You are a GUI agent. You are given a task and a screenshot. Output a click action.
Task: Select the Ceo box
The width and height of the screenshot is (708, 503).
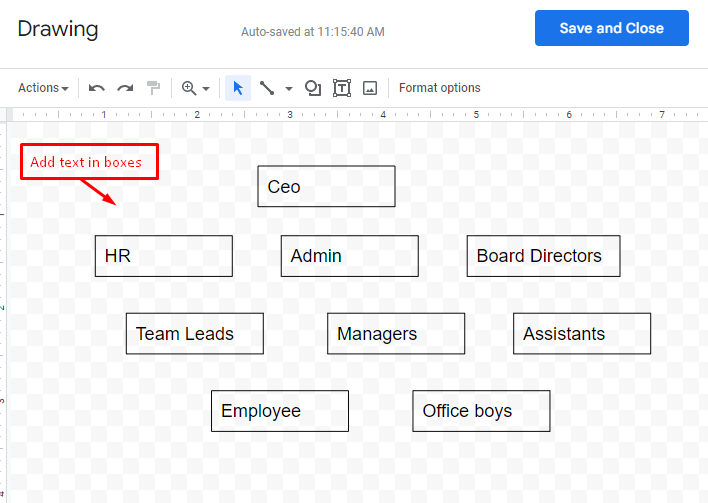(x=326, y=186)
